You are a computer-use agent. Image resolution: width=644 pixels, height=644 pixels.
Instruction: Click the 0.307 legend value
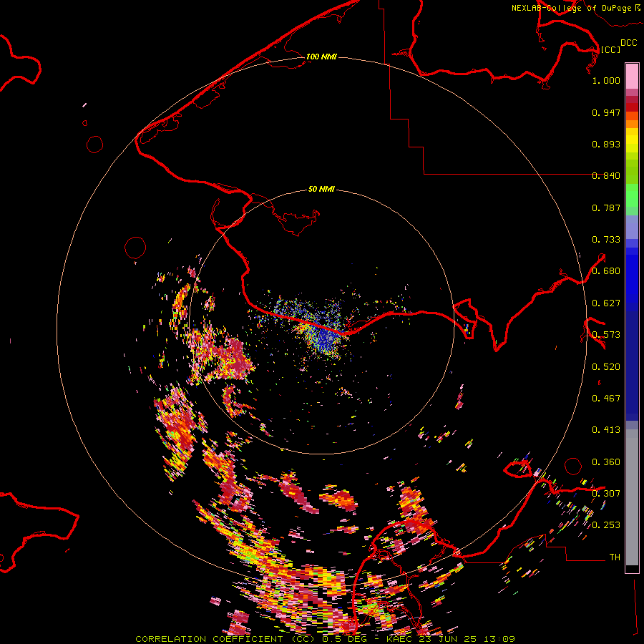(606, 494)
